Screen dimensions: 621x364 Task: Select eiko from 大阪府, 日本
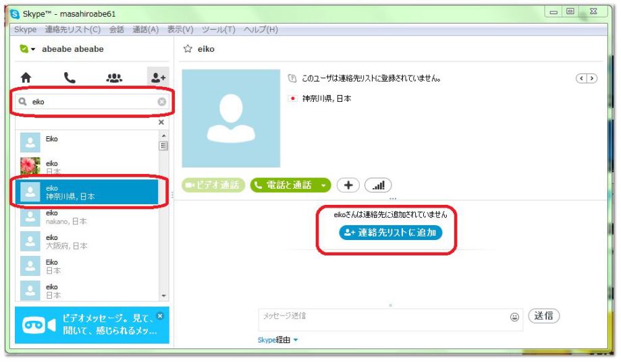(x=87, y=241)
